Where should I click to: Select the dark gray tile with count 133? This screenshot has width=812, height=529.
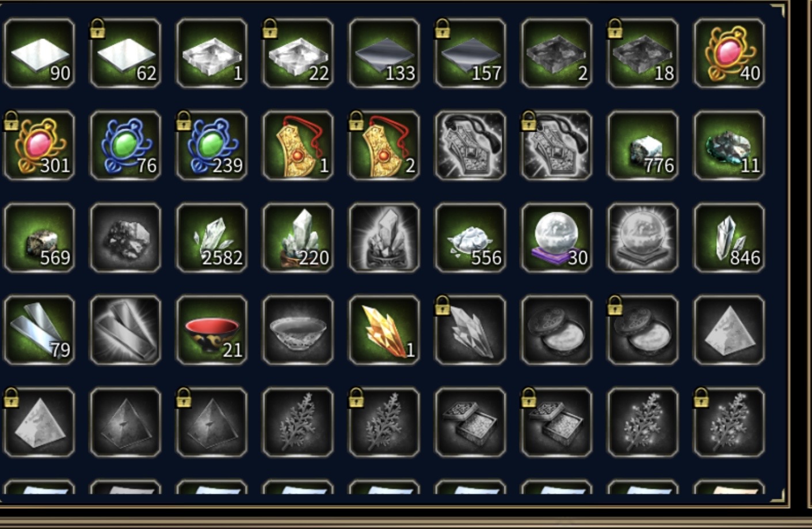[x=384, y=53]
